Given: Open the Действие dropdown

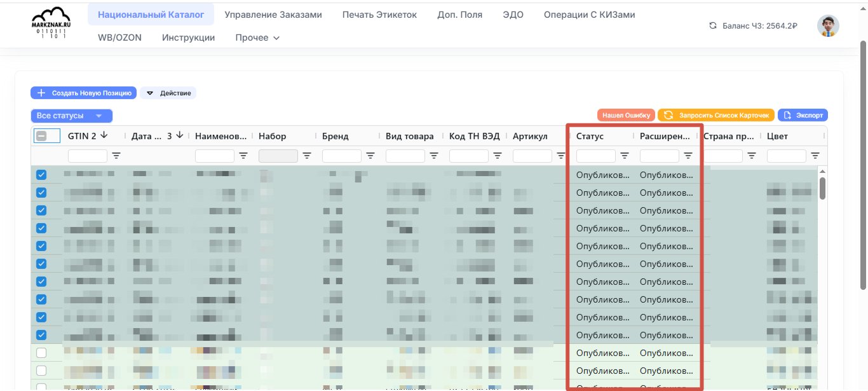Looking at the screenshot, I should pos(168,93).
